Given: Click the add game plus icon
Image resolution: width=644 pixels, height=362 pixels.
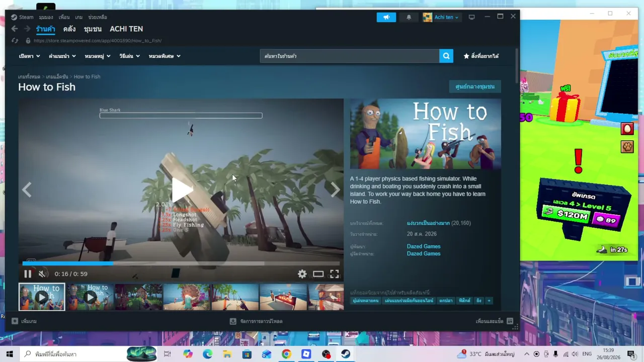Looking at the screenshot, I should click(x=15, y=321).
